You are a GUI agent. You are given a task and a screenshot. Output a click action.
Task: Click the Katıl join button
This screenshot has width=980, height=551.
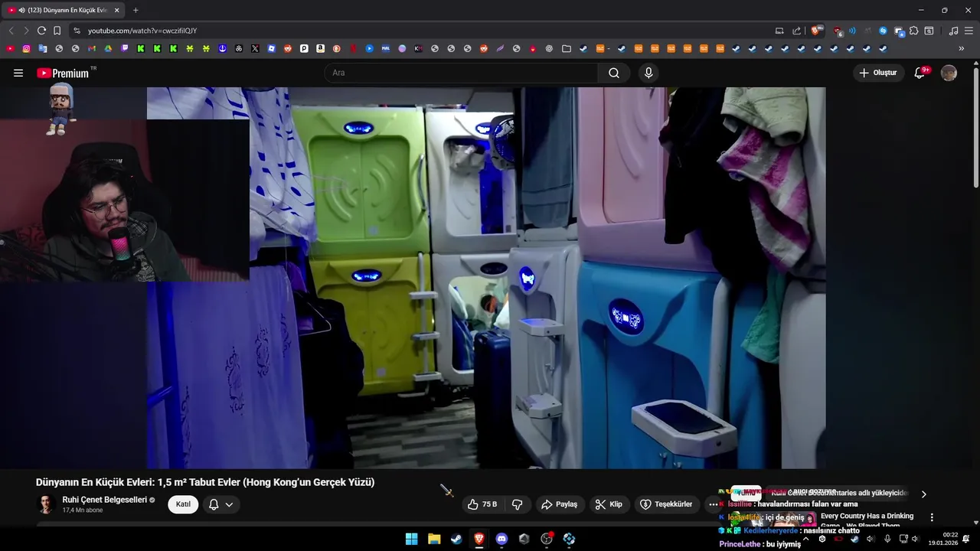183,504
